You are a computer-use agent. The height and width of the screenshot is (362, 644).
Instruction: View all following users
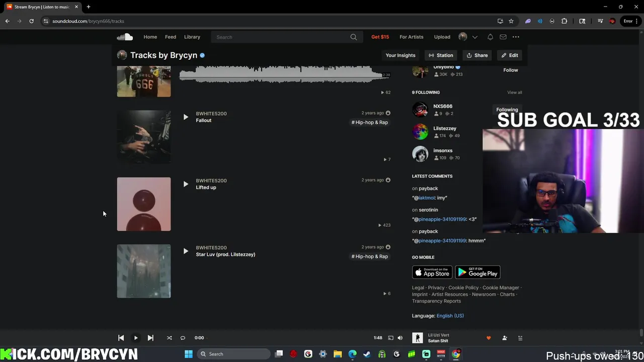[515, 93]
